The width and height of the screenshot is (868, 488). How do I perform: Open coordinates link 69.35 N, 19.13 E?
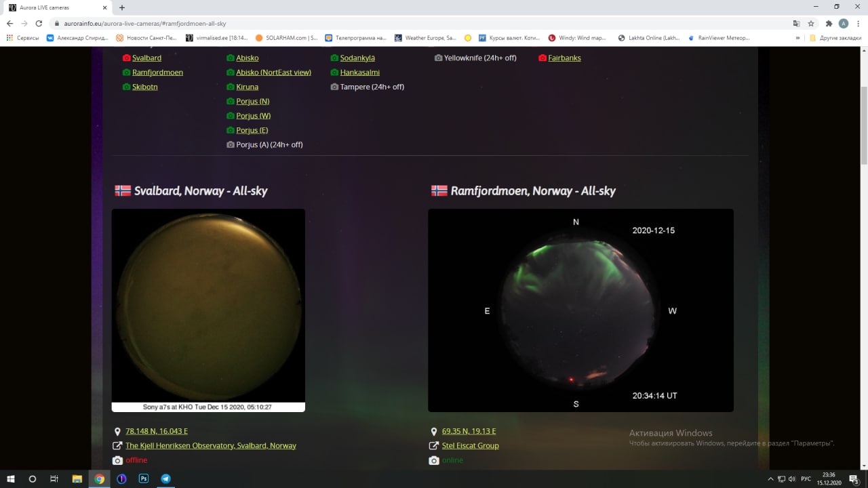[x=469, y=432]
